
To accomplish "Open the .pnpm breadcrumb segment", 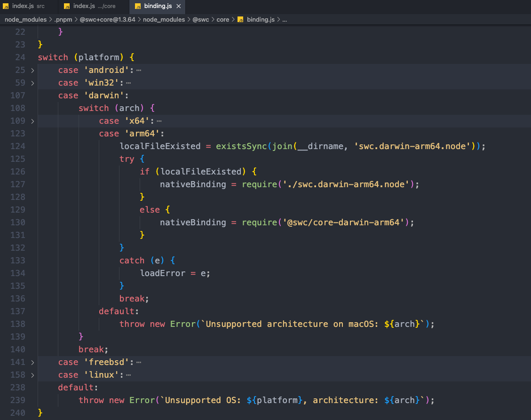I will (63, 20).
